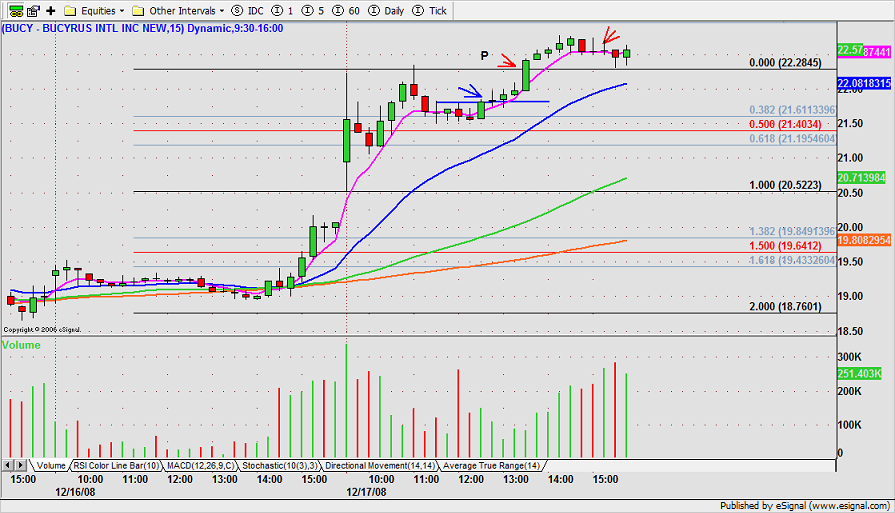895x513 pixels.
Task: Open the Other Intervals dropdown
Action: point(178,10)
